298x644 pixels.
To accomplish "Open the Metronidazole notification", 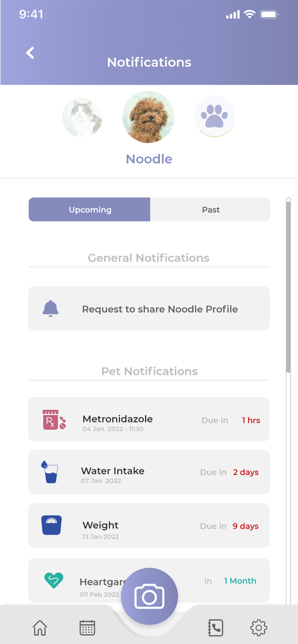I will click(x=149, y=419).
